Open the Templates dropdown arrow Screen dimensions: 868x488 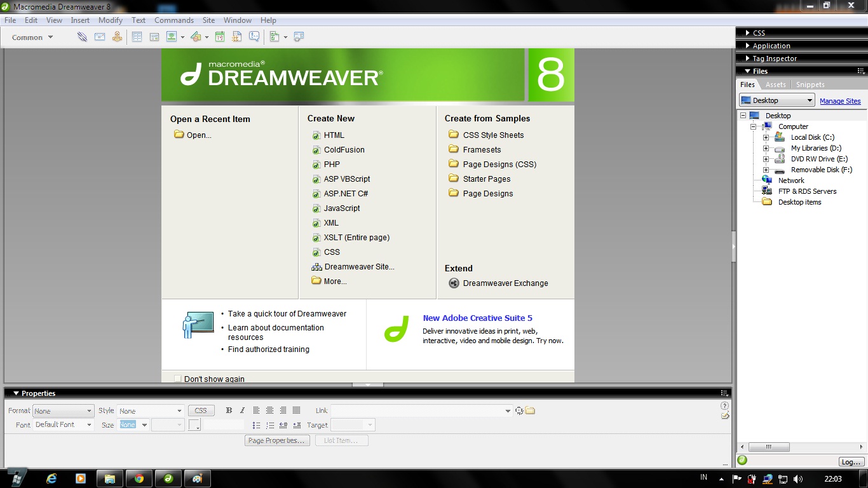click(285, 37)
